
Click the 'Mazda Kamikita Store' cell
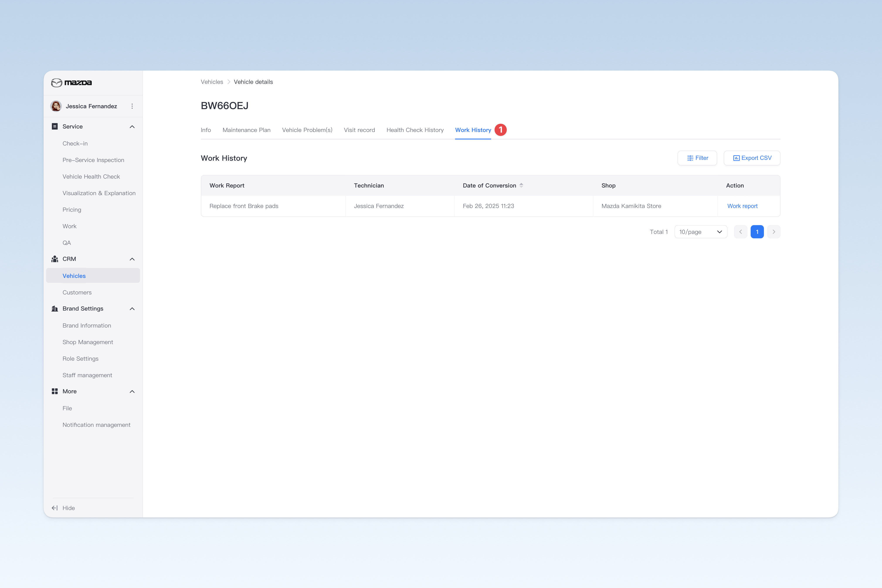point(655,206)
